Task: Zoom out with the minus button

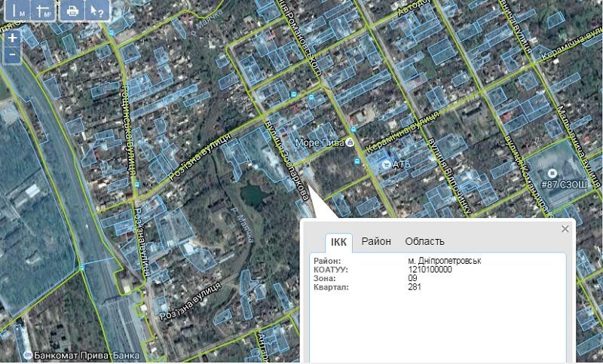Action: point(12,54)
